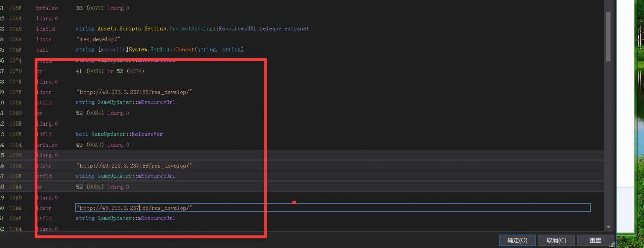Viewport: 644px width, 248px height.
Task: Select the offset cell 0064
Action: coord(16,19)
